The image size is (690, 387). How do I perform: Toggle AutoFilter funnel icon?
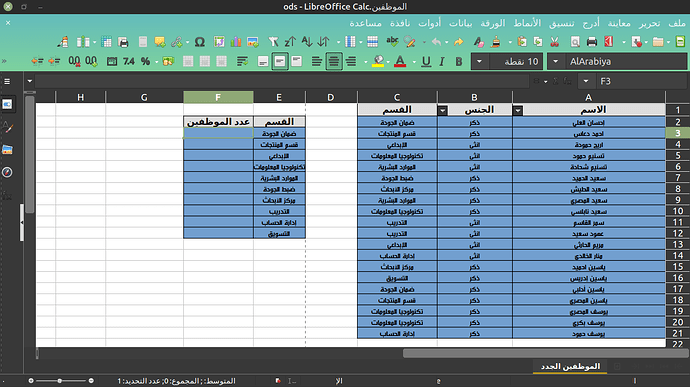(273, 42)
